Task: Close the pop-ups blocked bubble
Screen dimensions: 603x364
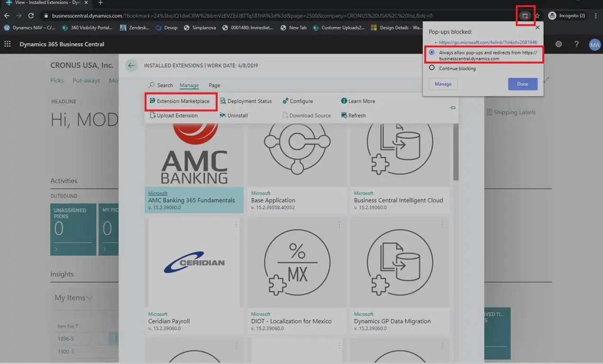Action: (x=537, y=27)
